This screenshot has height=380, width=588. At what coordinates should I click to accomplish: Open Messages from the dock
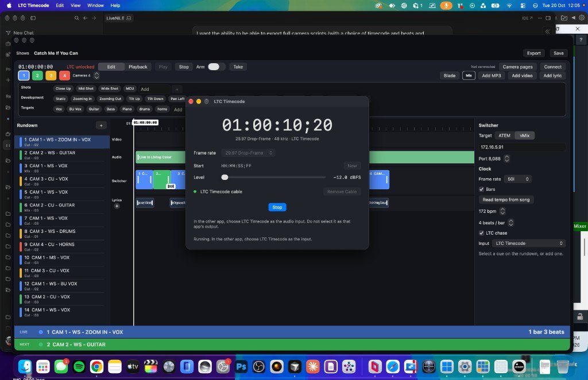tap(61, 366)
